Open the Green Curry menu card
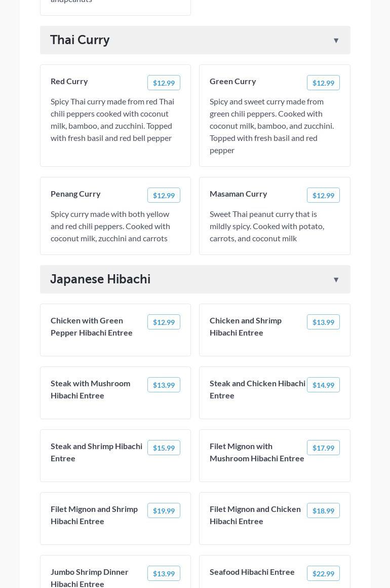This screenshot has width=390, height=588. click(233, 82)
